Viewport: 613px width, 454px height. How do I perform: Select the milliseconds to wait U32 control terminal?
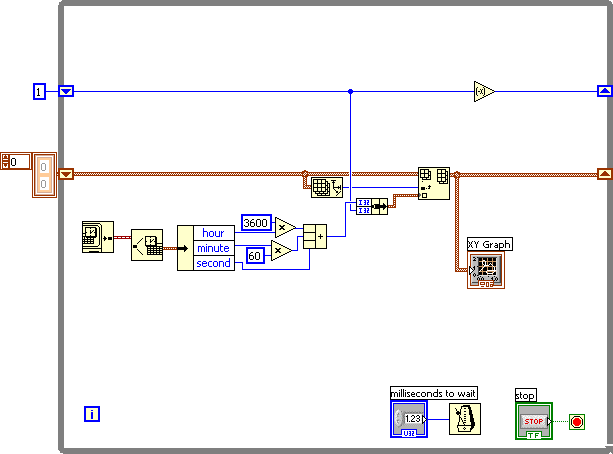(409, 419)
